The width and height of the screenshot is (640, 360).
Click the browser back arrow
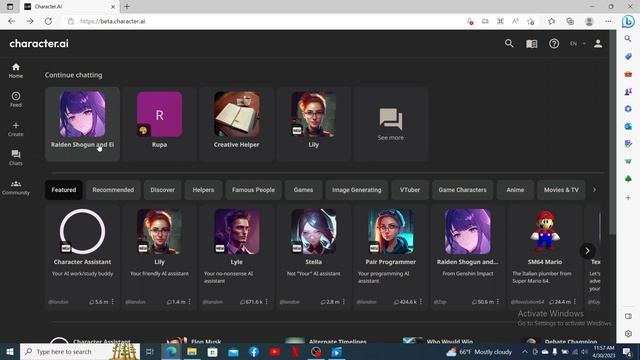(x=11, y=21)
